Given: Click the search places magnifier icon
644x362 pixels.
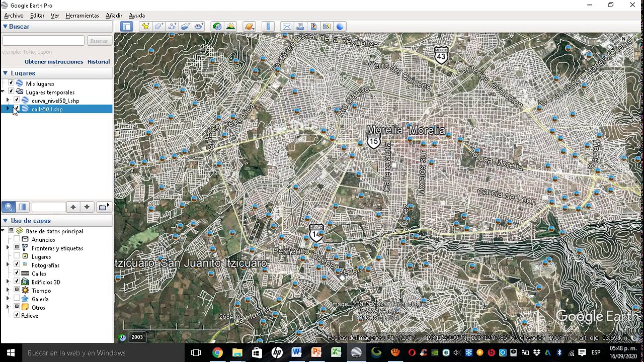Looking at the screenshot, I should pyautogui.click(x=9, y=207).
